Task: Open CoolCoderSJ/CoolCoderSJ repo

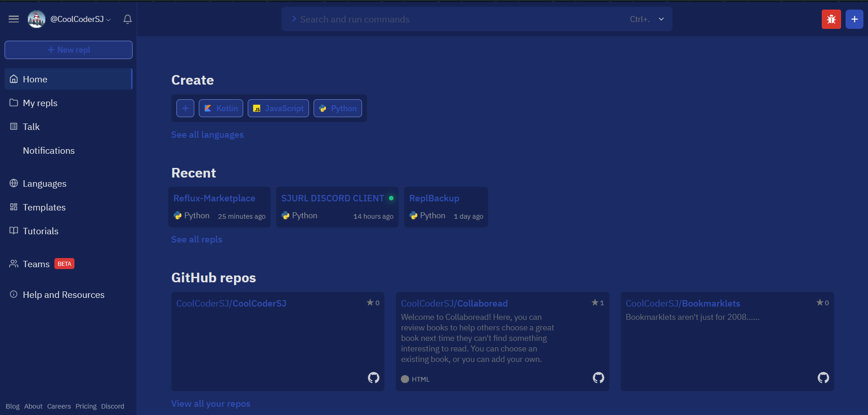Action: coord(231,303)
